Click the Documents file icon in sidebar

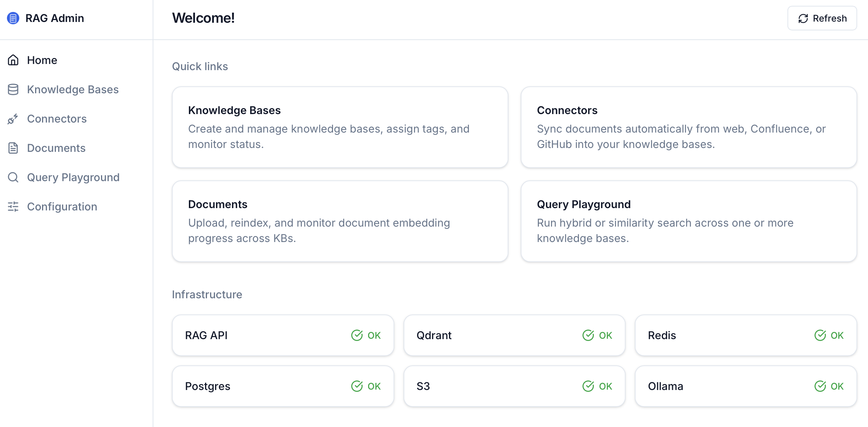tap(13, 148)
